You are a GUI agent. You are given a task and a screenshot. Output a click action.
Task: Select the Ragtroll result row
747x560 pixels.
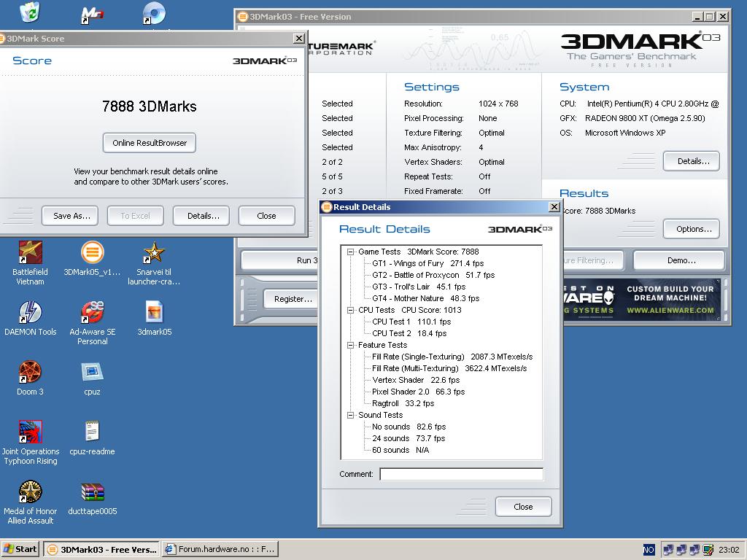pos(403,403)
